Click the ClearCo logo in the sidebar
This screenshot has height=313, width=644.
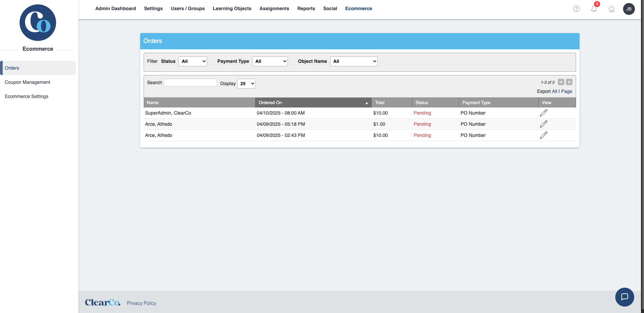(x=38, y=23)
